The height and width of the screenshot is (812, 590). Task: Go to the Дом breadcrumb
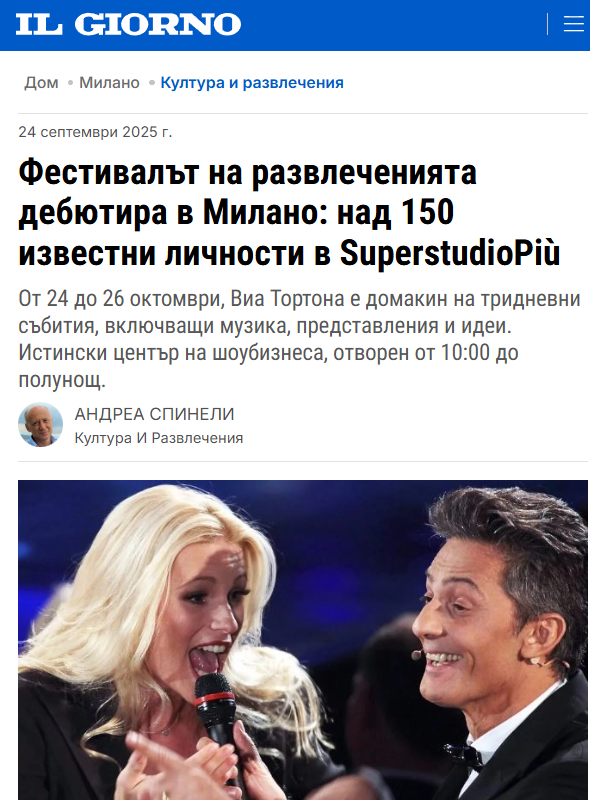coord(41,82)
